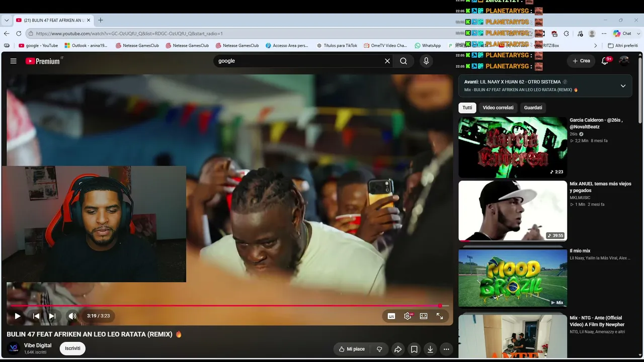The width and height of the screenshot is (644, 362).
Task: Mute the video volume speaker icon
Action: point(72,316)
